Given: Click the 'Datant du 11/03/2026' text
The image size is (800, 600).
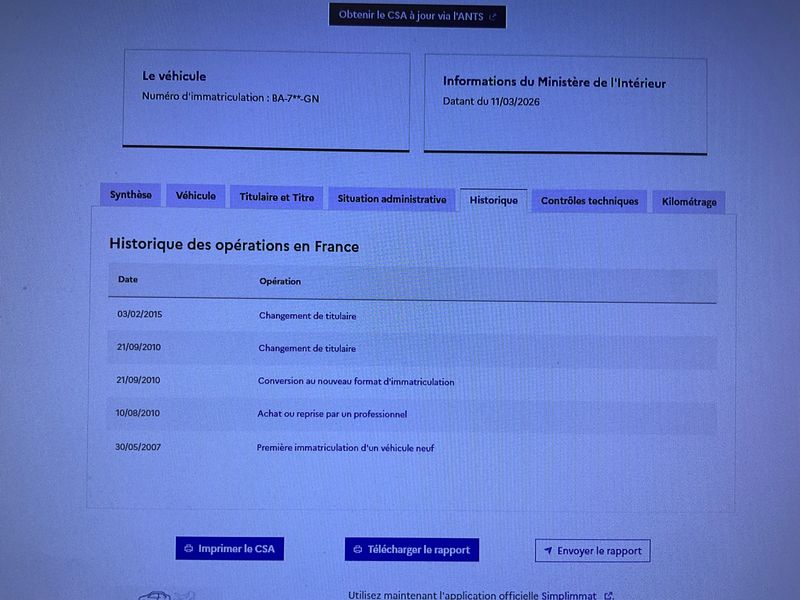Looking at the screenshot, I should click(x=491, y=102).
